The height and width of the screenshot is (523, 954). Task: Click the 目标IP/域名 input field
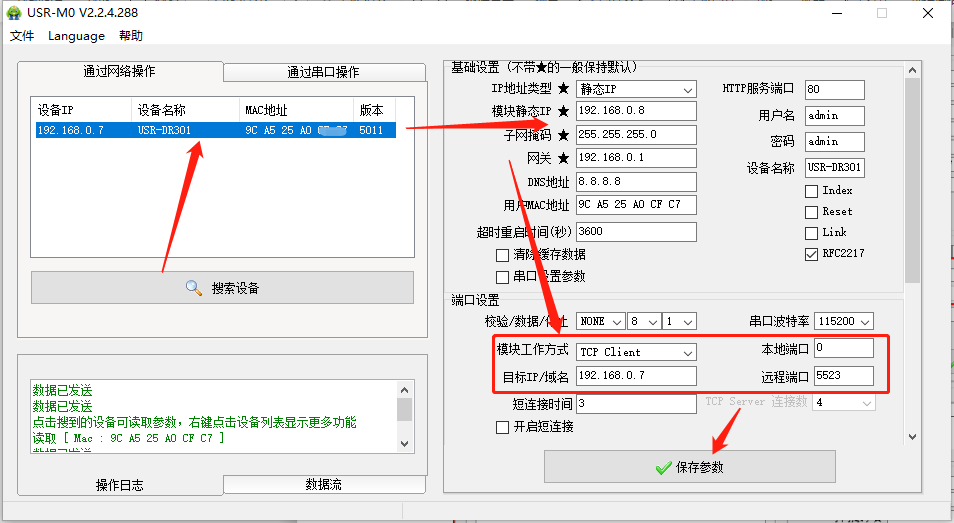point(636,376)
